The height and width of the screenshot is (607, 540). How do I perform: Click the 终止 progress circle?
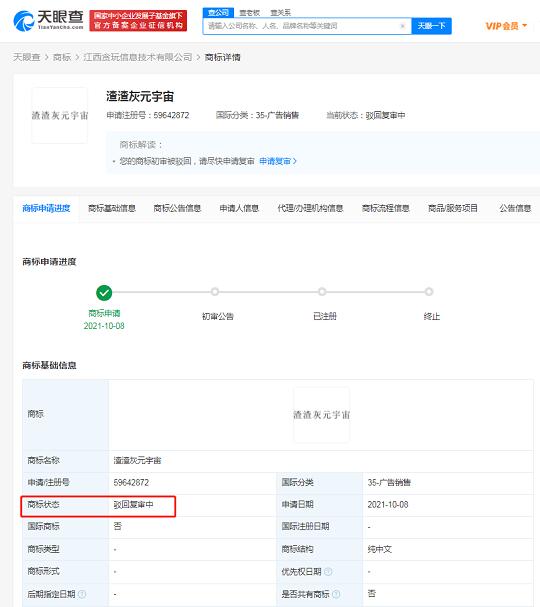tap(429, 291)
